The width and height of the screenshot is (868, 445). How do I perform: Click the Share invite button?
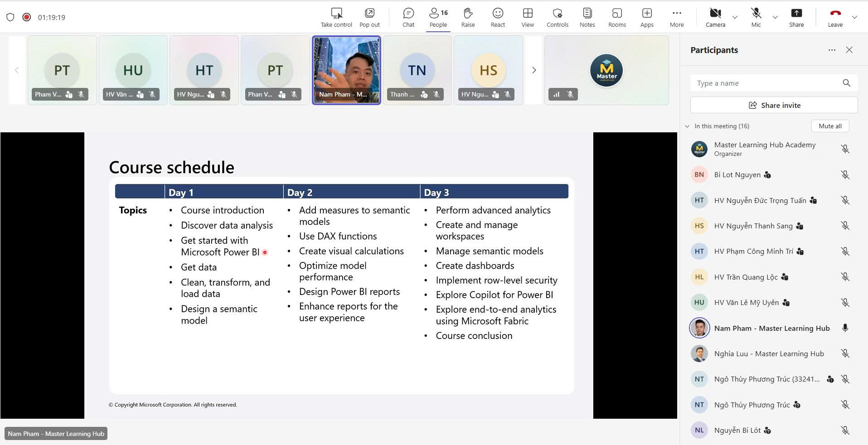click(x=774, y=105)
